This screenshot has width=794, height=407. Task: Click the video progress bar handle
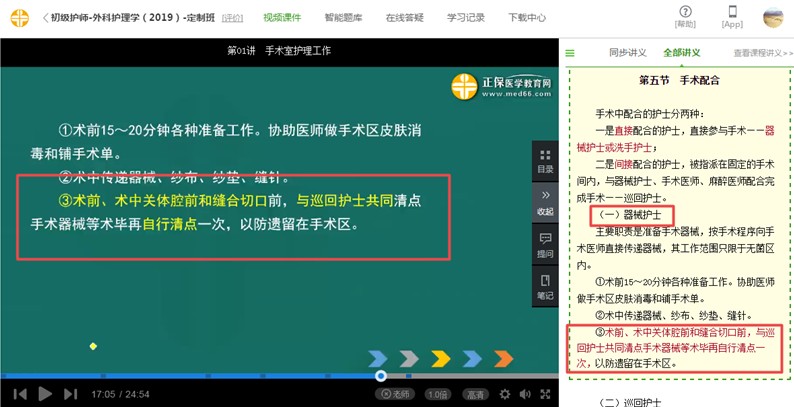381,376
